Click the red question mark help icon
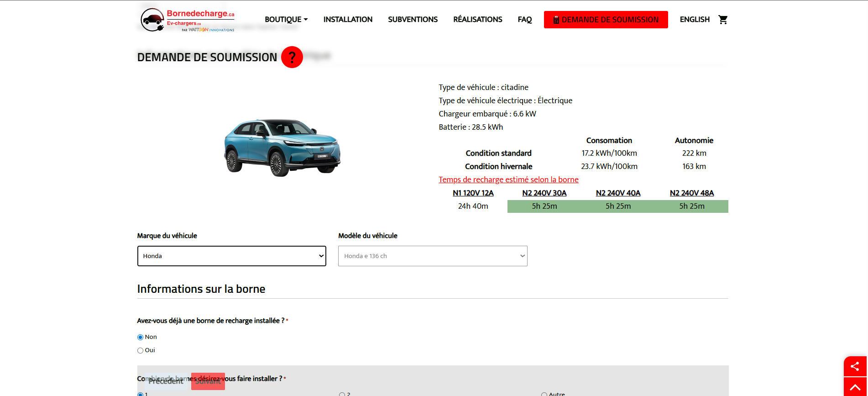This screenshot has width=868, height=396. pyautogui.click(x=292, y=57)
